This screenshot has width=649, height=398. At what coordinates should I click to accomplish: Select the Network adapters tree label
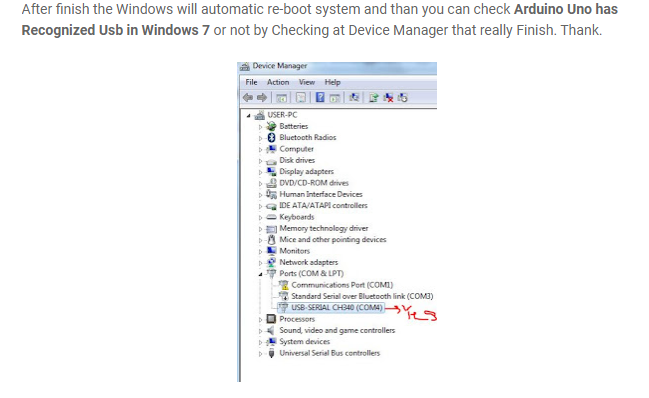pos(308,262)
